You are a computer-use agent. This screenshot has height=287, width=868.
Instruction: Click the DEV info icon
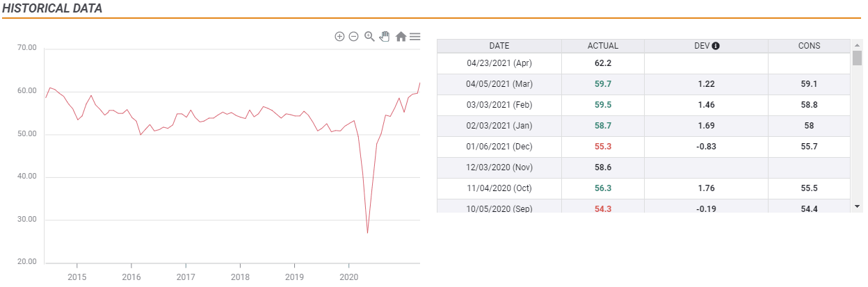coord(716,46)
